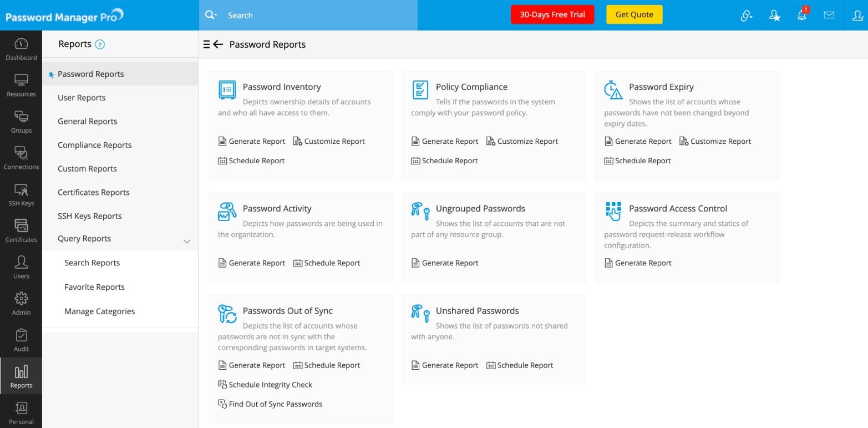
Task: Toggle the side panel hamburger icon
Action: [x=206, y=44]
